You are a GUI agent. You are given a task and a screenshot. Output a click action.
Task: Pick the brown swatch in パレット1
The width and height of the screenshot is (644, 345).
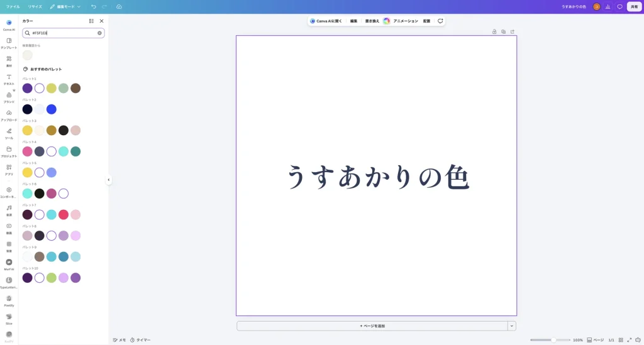(75, 88)
